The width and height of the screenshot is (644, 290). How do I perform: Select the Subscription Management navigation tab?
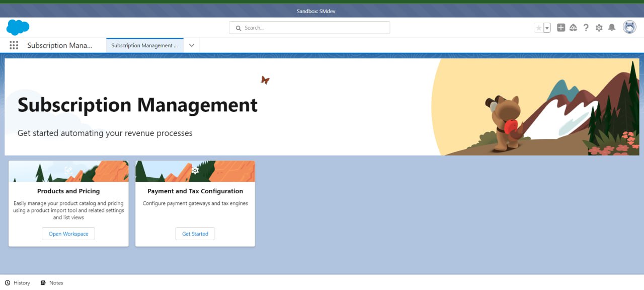click(144, 45)
